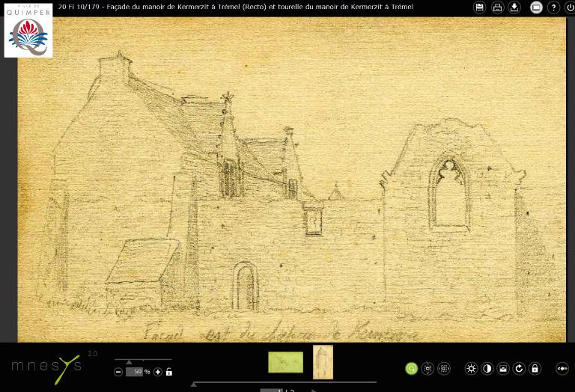Click the power quit icon

click(x=570, y=7)
